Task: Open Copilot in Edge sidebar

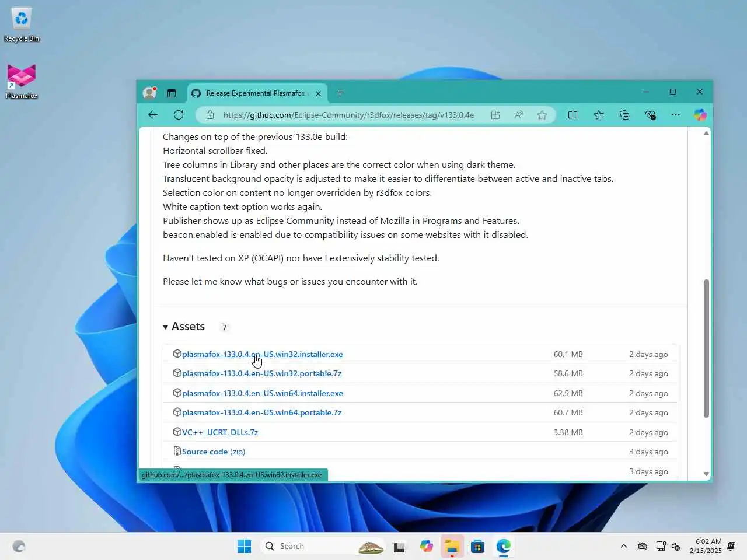Action: 700,115
